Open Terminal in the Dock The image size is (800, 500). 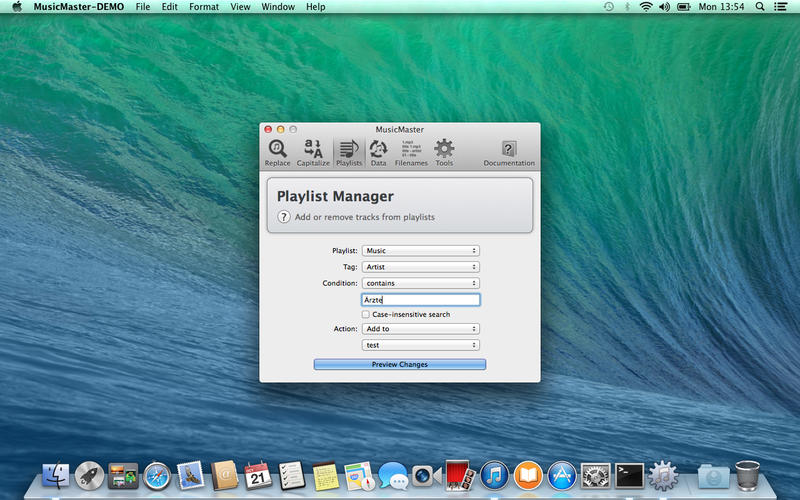point(629,476)
